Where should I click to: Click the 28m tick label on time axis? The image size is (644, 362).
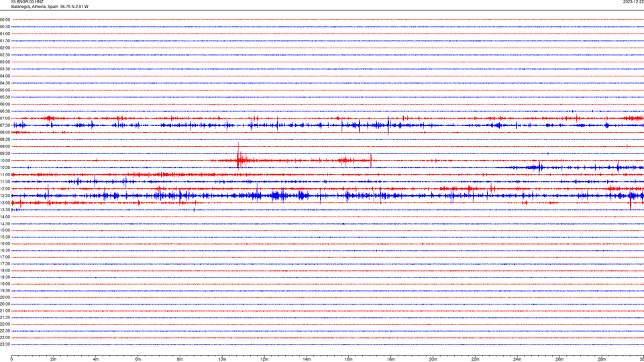pyautogui.click(x=602, y=359)
